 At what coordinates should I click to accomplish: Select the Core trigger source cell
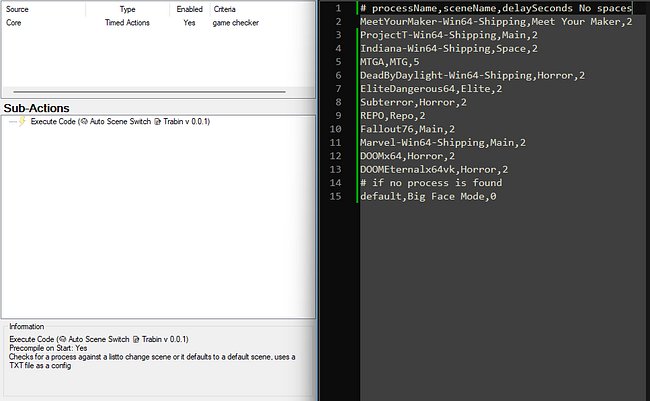(x=14, y=23)
